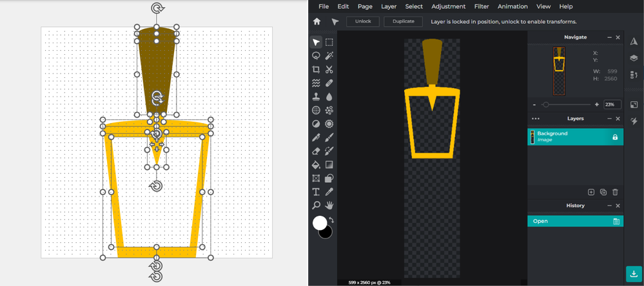
Task: Select the Crop tool
Action: coord(316,70)
